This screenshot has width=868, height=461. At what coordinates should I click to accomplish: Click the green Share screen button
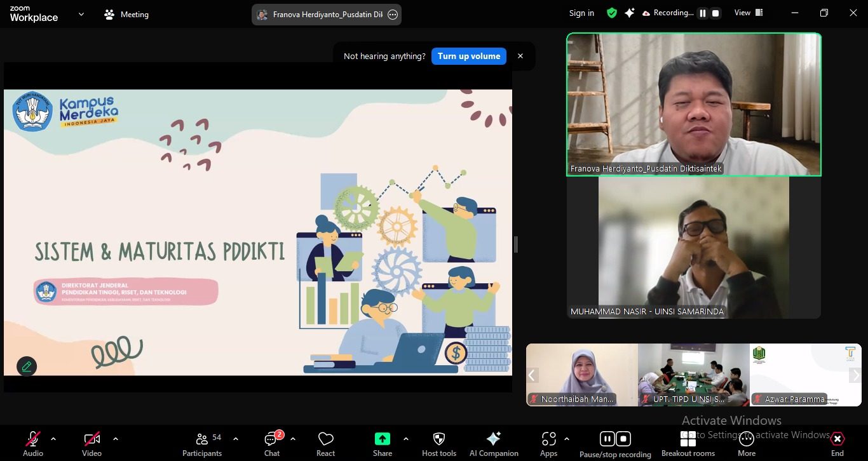pos(383,444)
